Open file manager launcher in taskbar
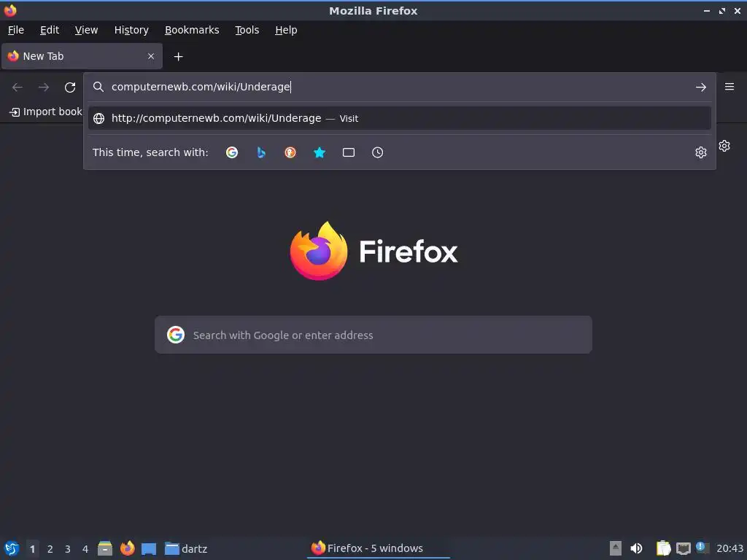This screenshot has width=747, height=560. pos(105,548)
